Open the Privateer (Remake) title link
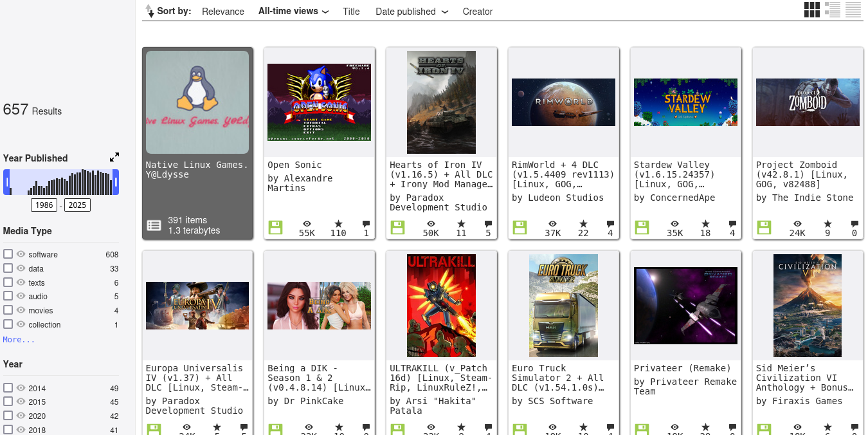The image size is (868, 435). [682, 368]
